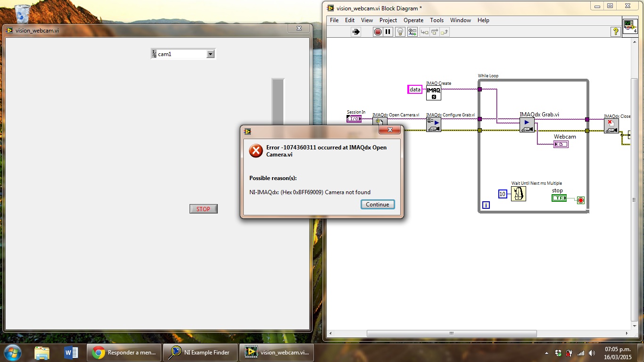Image resolution: width=644 pixels, height=362 pixels.
Task: Expand the cam1 camera dropdown arrow
Action: [x=210, y=54]
